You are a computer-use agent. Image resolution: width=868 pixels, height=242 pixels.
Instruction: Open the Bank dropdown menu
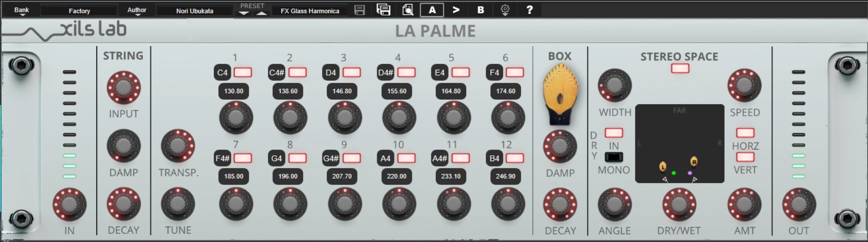pyautogui.click(x=22, y=11)
